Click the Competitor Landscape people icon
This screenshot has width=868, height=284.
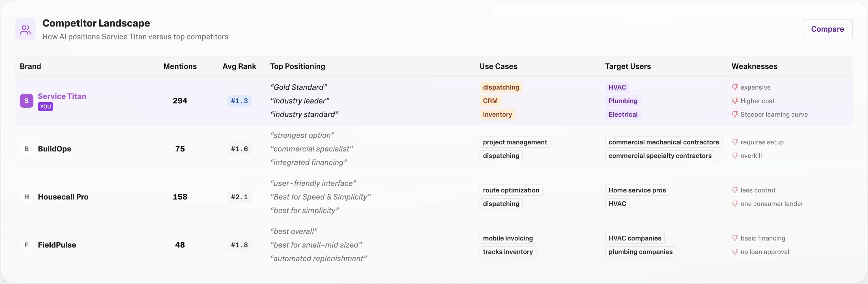[25, 30]
